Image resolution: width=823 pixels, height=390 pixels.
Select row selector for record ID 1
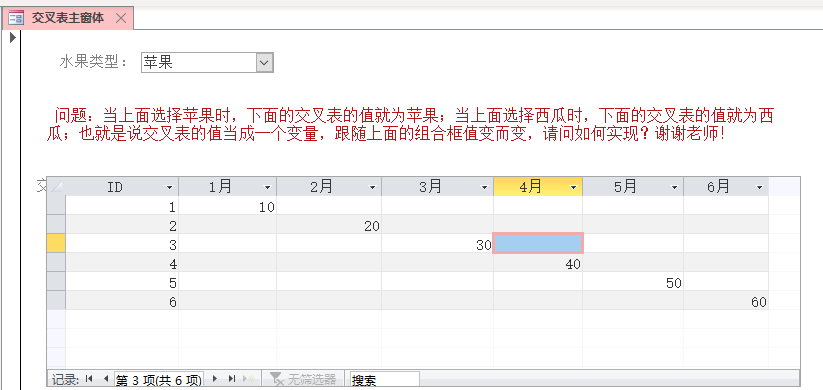(x=56, y=206)
